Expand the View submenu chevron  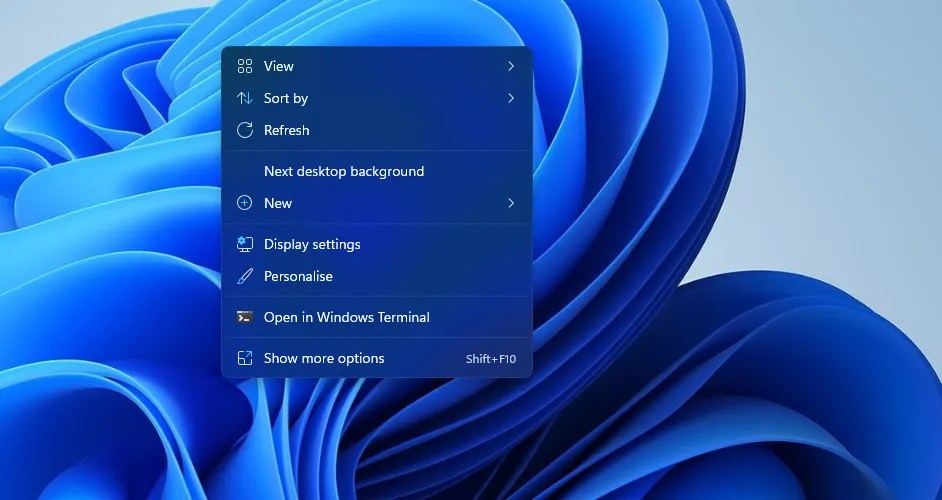[511, 66]
